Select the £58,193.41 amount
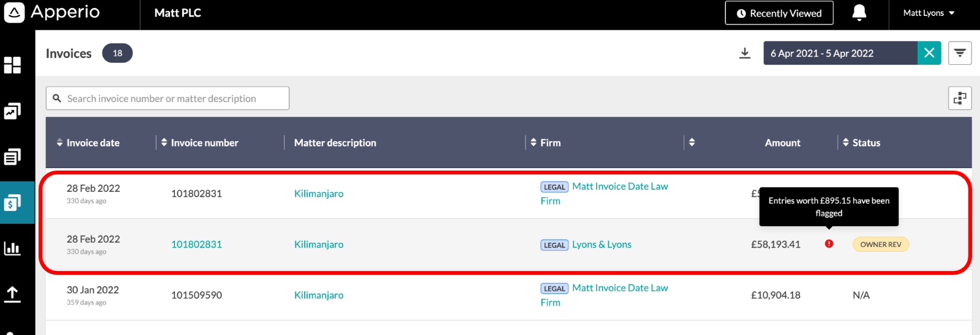 pyautogui.click(x=776, y=244)
